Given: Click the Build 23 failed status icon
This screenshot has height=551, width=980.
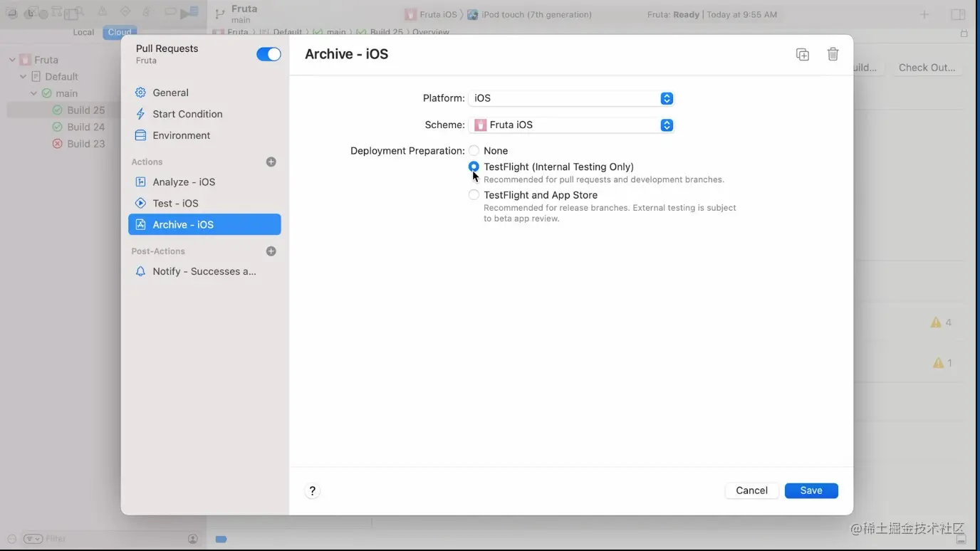Looking at the screenshot, I should click(x=58, y=144).
